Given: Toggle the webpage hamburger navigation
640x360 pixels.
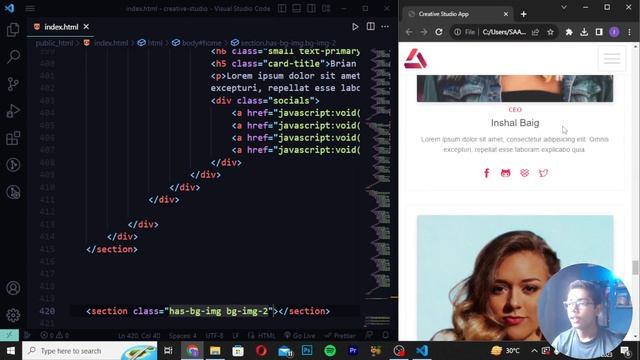Looking at the screenshot, I should point(612,59).
